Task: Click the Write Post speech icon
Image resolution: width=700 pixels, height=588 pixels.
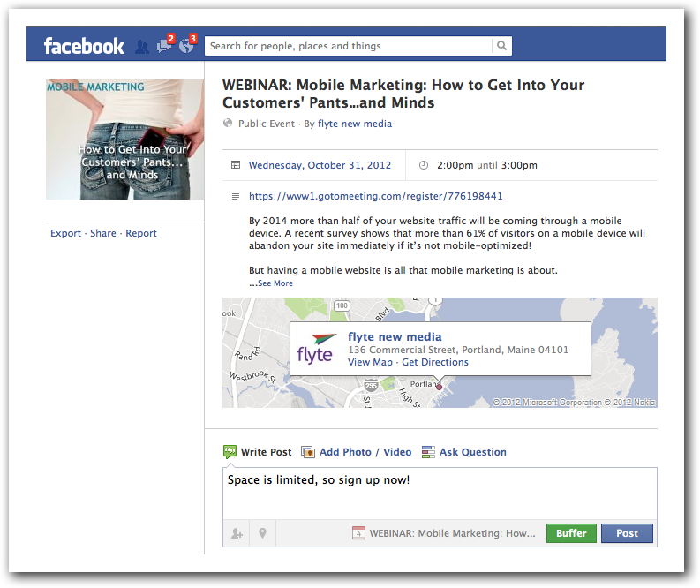Action: click(x=230, y=452)
